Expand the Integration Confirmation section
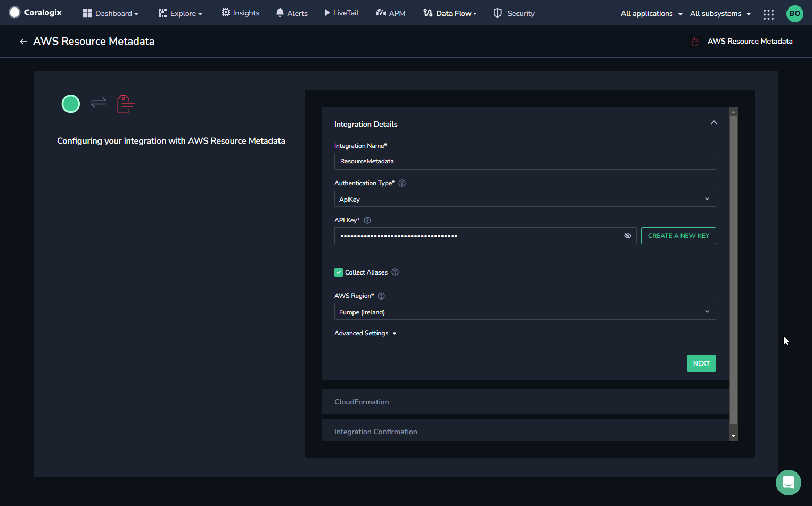 (x=525, y=430)
